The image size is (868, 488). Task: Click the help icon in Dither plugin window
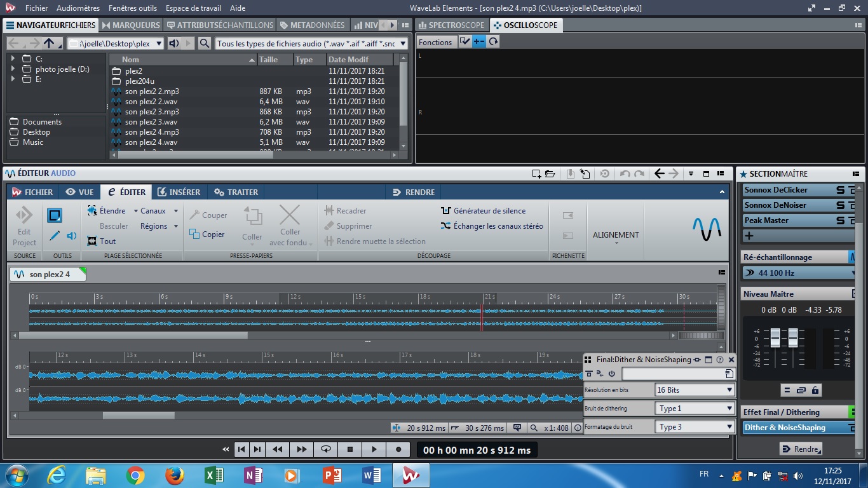[720, 360]
